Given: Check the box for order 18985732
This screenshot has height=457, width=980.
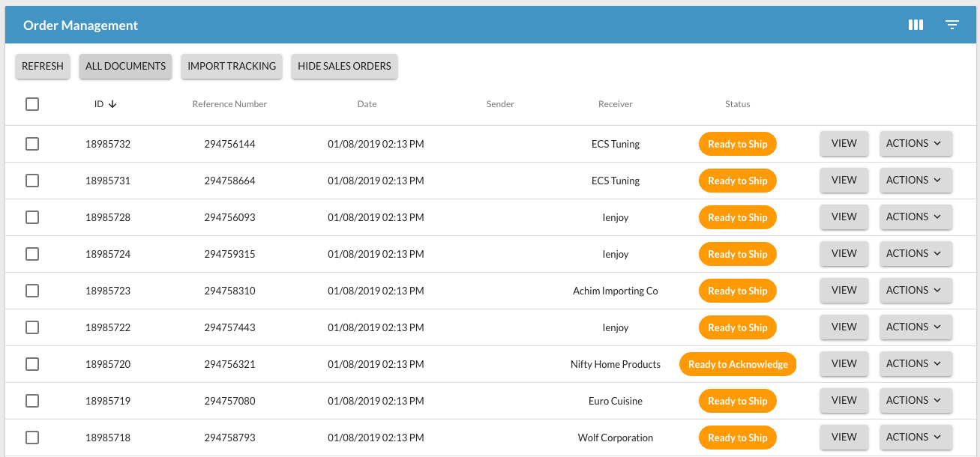Looking at the screenshot, I should click(x=32, y=144).
